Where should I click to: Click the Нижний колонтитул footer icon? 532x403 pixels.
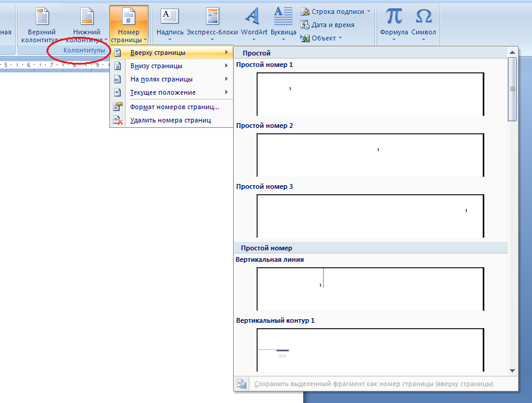pos(86,17)
